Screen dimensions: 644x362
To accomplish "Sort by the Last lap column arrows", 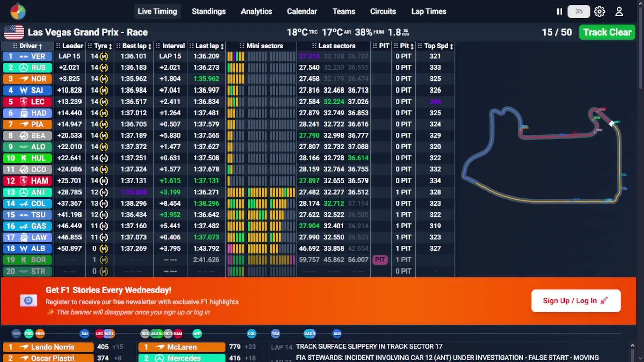I will tap(222, 46).
